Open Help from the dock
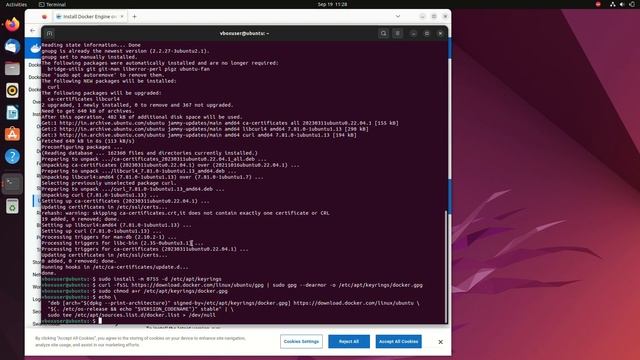The height and width of the screenshot is (360, 640). coord(12,156)
